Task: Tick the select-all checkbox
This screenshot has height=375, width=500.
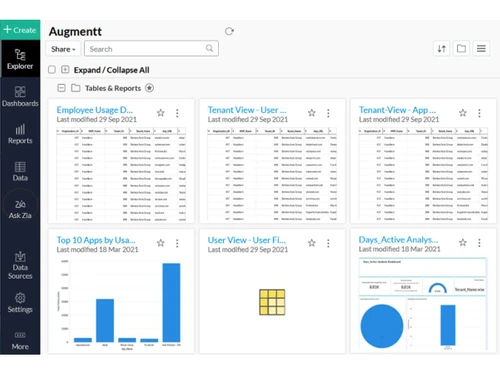Action: point(52,70)
